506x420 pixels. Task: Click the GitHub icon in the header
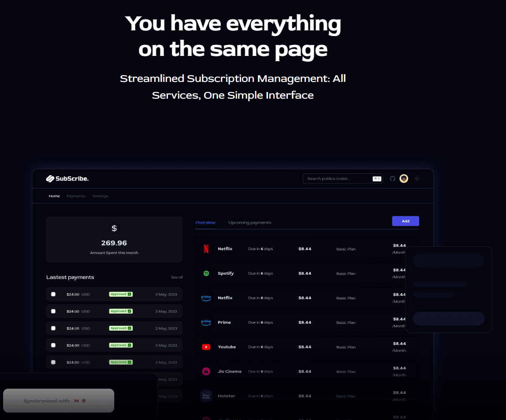click(x=392, y=179)
